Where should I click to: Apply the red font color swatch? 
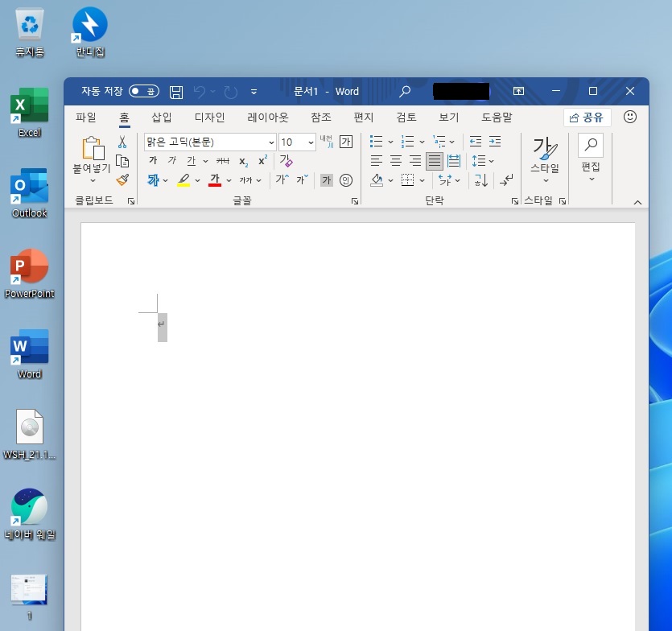pyautogui.click(x=215, y=180)
